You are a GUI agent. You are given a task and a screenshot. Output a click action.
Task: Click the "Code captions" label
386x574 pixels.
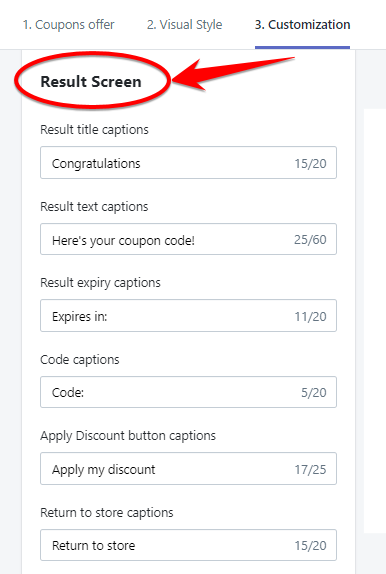pyautogui.click(x=80, y=359)
